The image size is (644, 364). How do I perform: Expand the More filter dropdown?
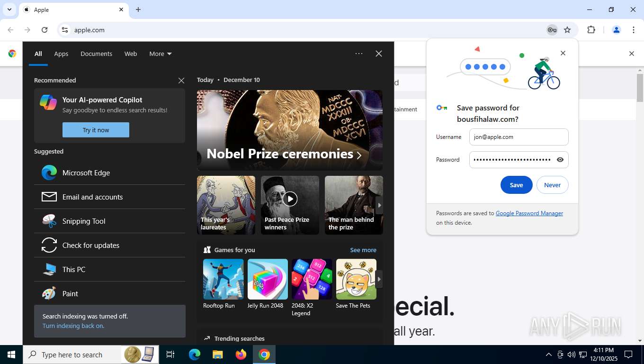(161, 54)
